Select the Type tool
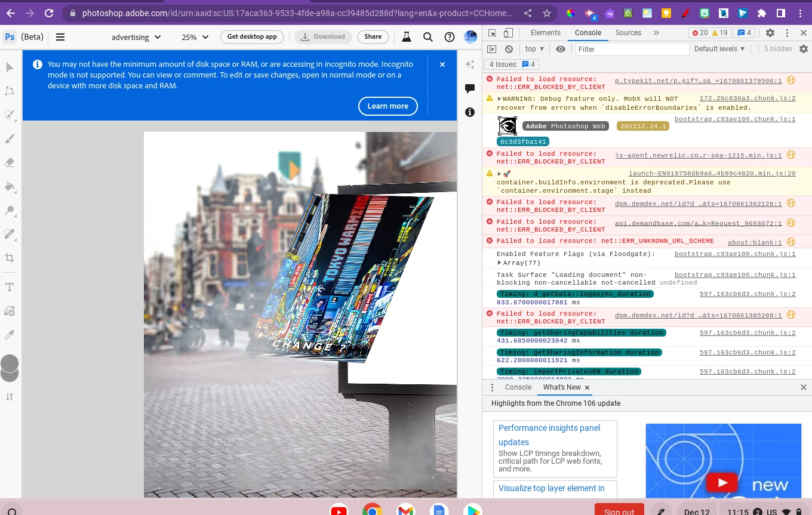Screen dimensions: 812x515 [10, 287]
